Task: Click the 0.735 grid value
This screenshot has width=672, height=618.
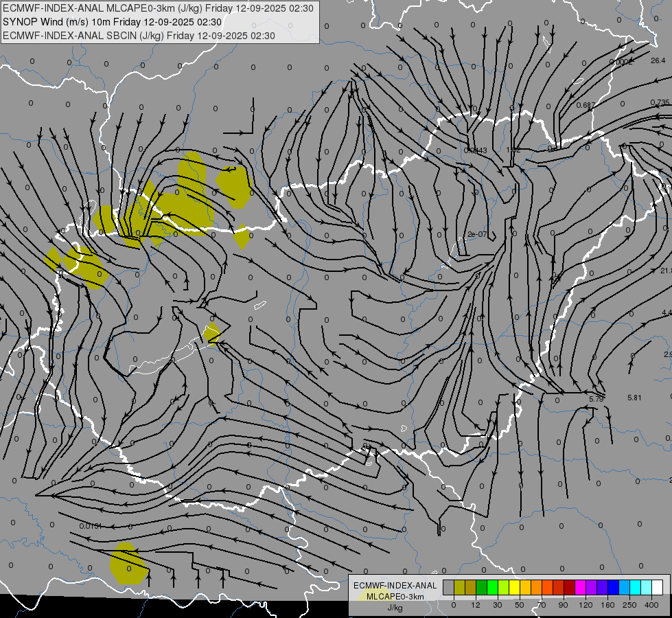Action: click(x=660, y=102)
